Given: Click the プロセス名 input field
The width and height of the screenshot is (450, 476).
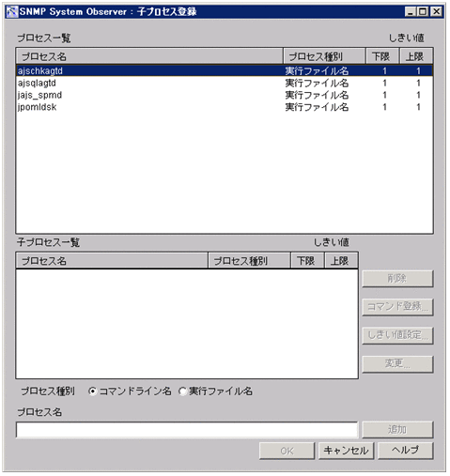Looking at the screenshot, I should [187, 429].
